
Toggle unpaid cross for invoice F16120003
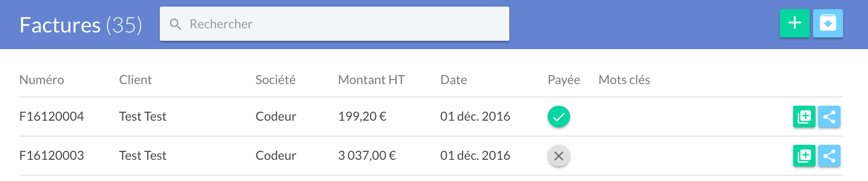click(558, 156)
